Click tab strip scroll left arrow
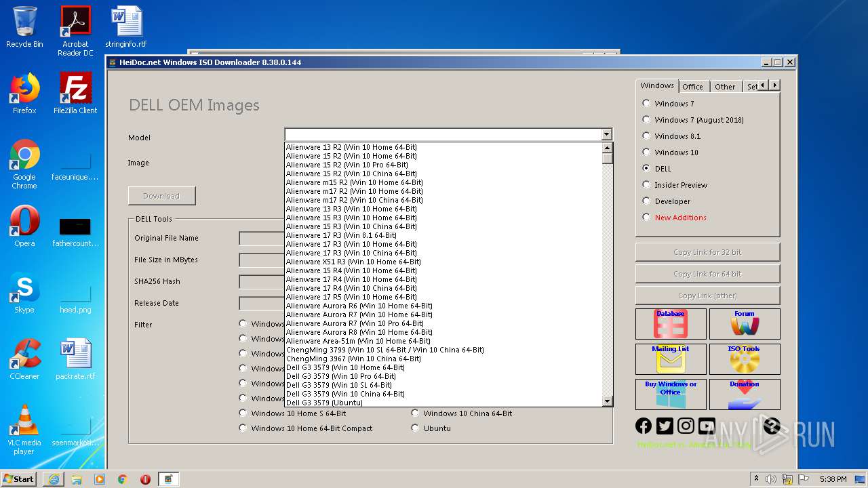 pyautogui.click(x=763, y=85)
